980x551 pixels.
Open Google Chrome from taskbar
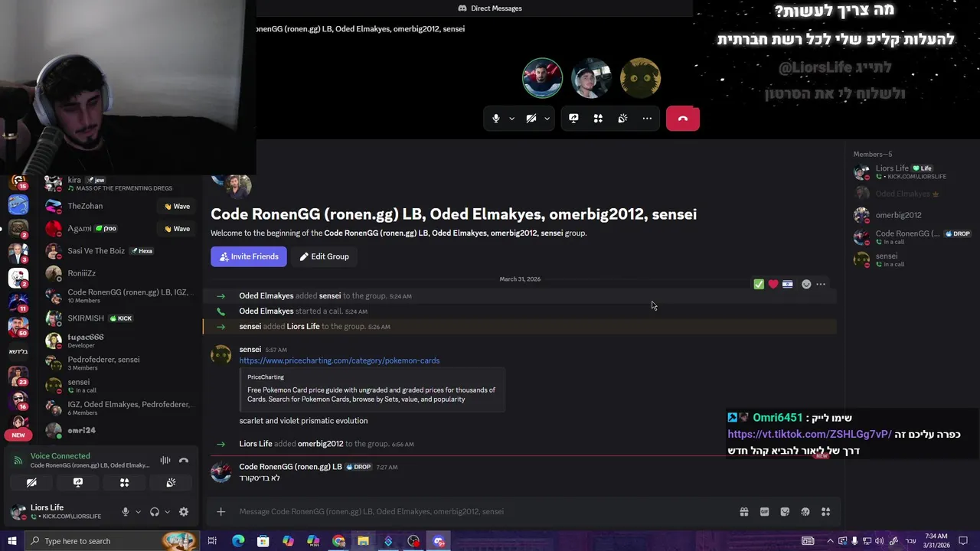338,541
